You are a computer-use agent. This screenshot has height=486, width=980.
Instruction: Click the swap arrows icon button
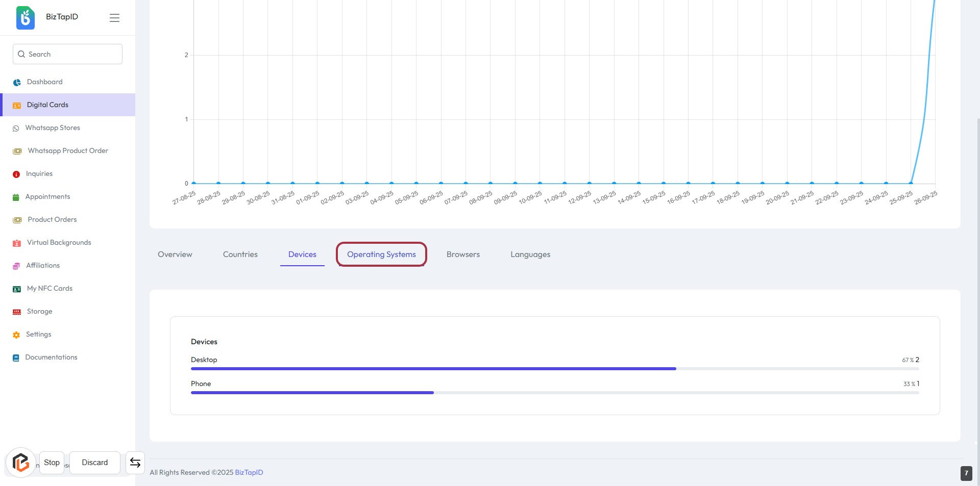135,463
